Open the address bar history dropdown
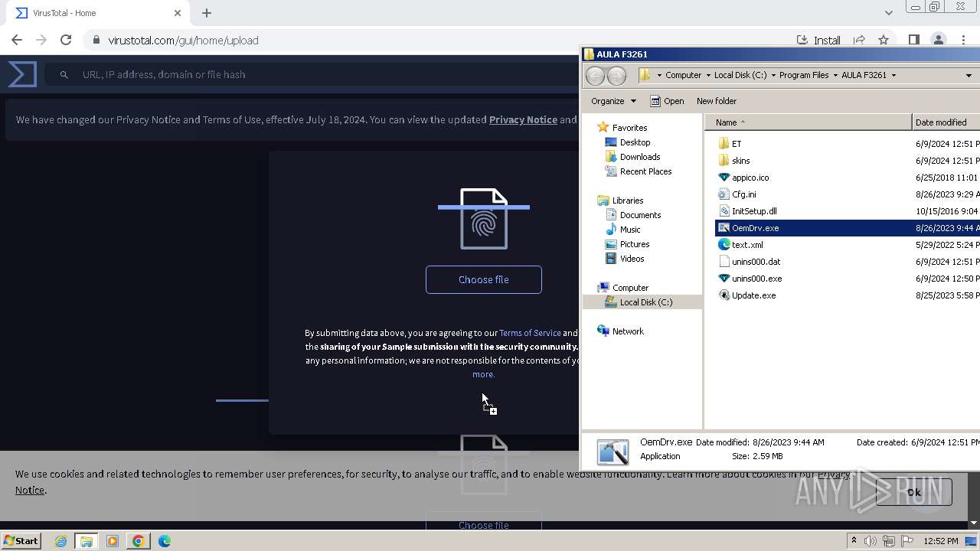 [969, 75]
